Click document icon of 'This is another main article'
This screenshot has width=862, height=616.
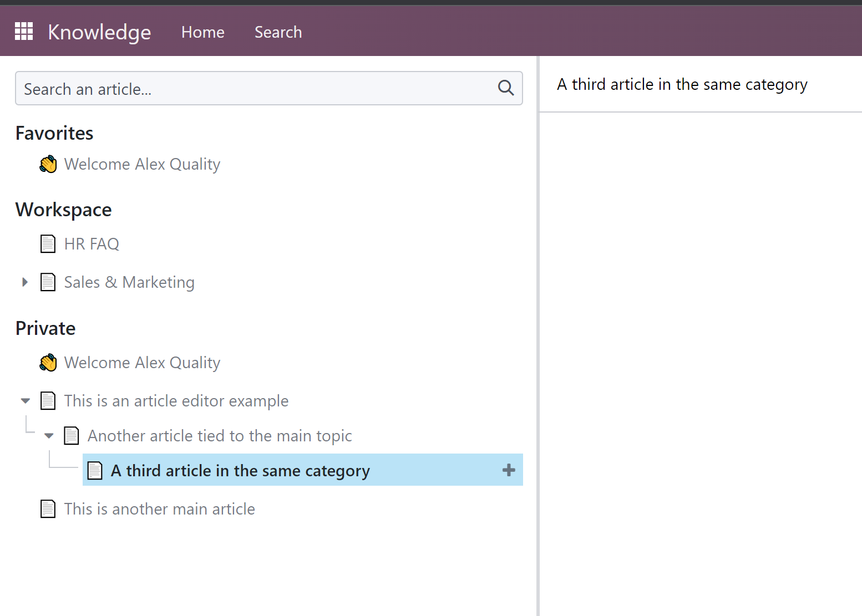point(48,509)
